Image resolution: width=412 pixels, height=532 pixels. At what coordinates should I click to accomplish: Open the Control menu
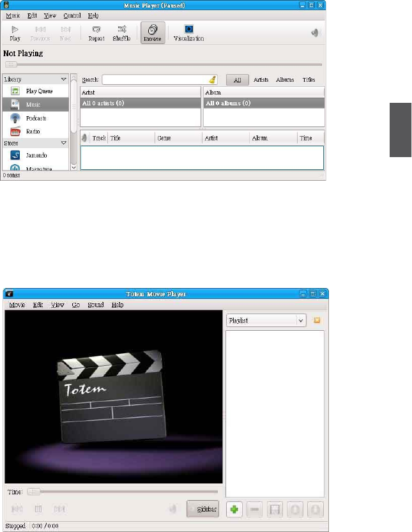tap(72, 15)
